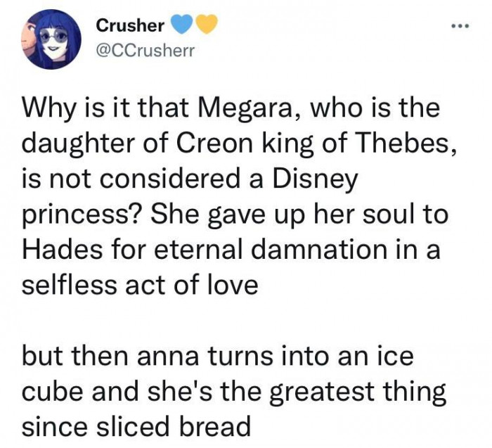This screenshot has height=448, width=492.
Task: Open the three-dot more options menu
Action: (x=460, y=26)
